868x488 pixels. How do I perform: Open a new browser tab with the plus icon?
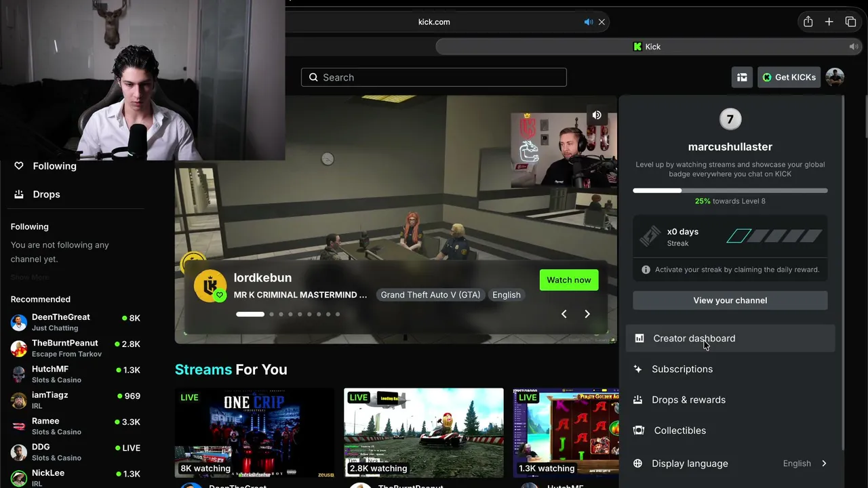point(829,22)
